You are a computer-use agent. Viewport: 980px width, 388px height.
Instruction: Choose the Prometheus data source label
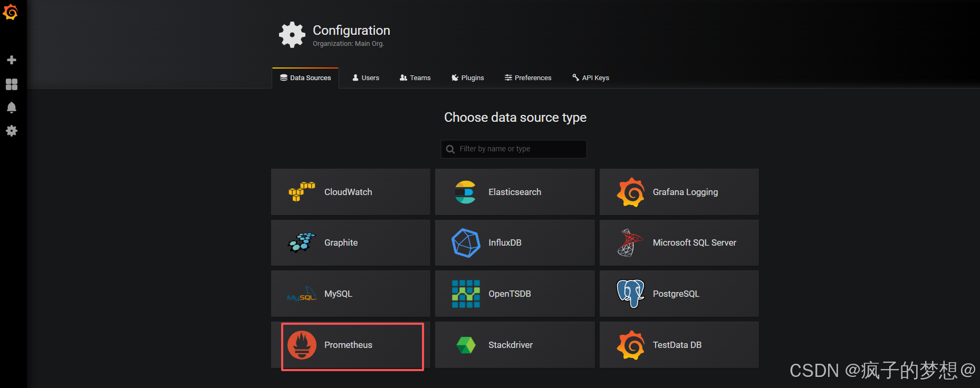pos(348,345)
